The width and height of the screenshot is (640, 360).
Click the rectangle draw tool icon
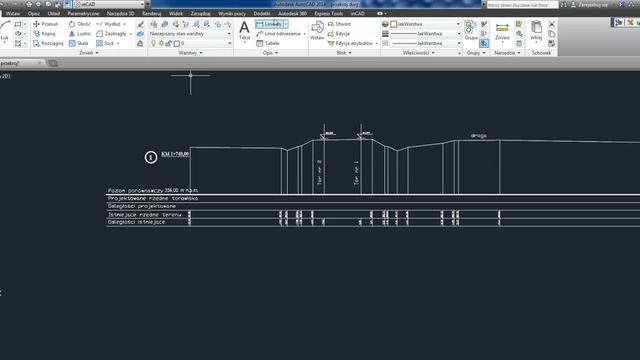tap(18, 24)
